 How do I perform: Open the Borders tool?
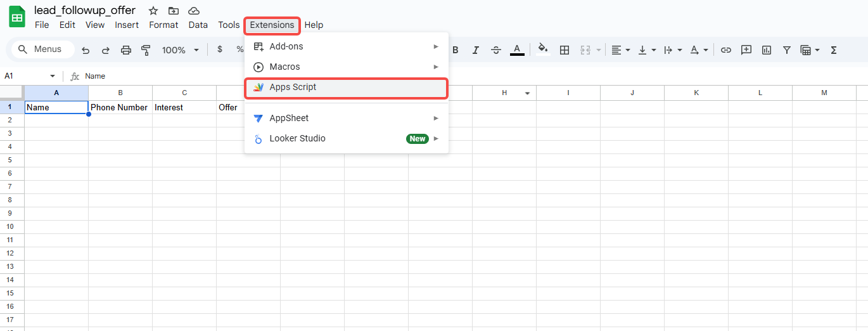[565, 49]
